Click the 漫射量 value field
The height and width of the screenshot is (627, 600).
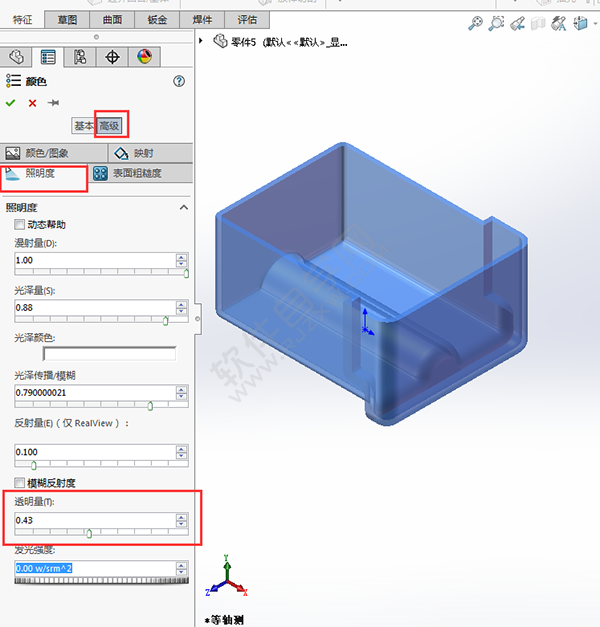(x=94, y=260)
